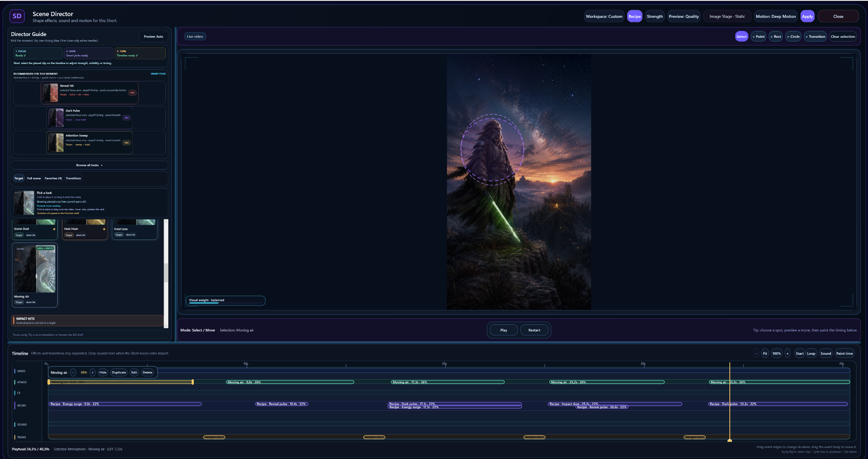Image resolution: width=868 pixels, height=459 pixels.
Task: Open the Transitions filter tab
Action: 73,178
